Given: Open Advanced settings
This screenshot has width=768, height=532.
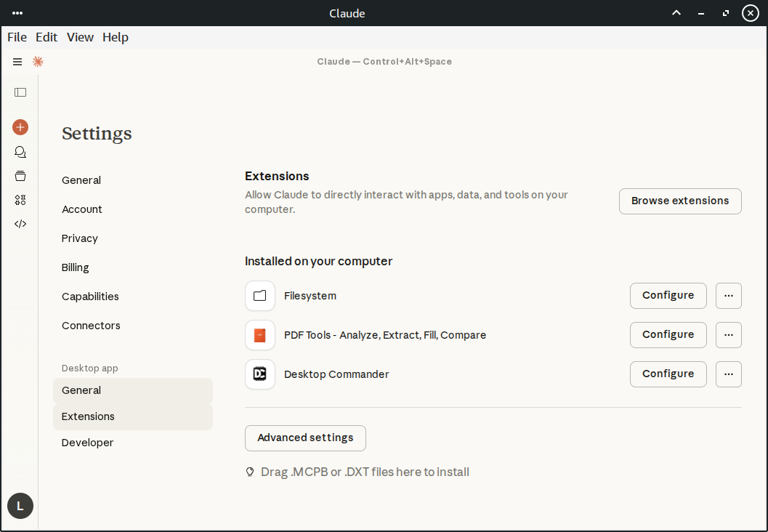Looking at the screenshot, I should pyautogui.click(x=305, y=438).
